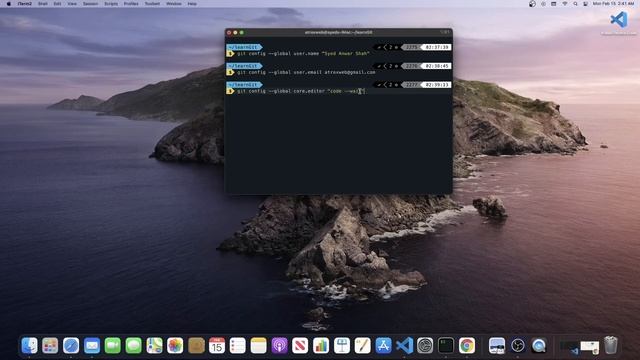Select Visual Studio Code desktop shortcut
Screen dimensions: 640x360
[x=619, y=20]
